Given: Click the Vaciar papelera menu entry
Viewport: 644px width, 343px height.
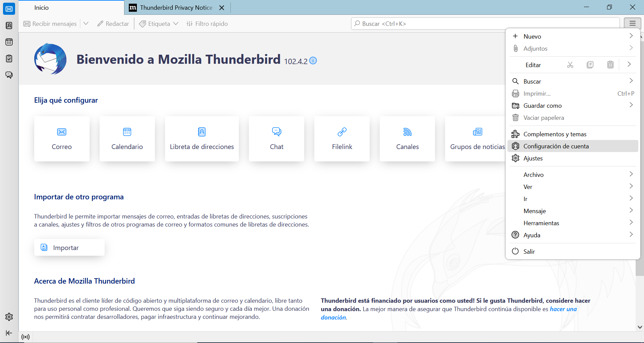Looking at the screenshot, I should click(x=573, y=117).
